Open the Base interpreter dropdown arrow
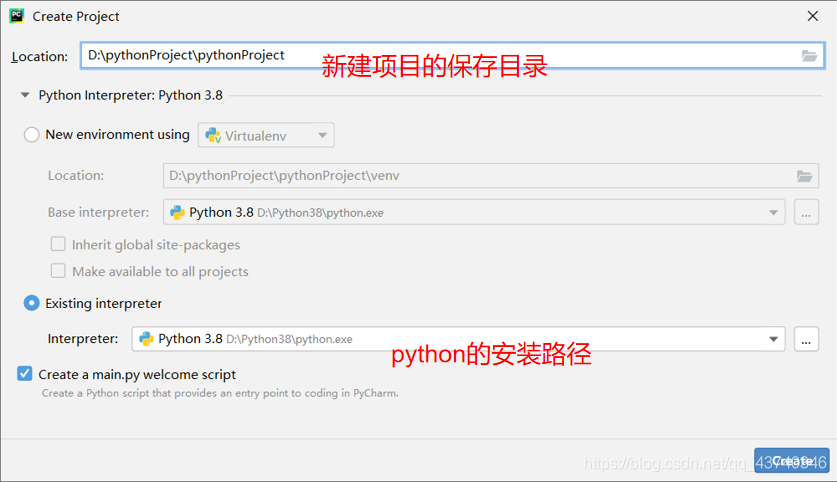The height and width of the screenshot is (482, 837). tap(773, 212)
